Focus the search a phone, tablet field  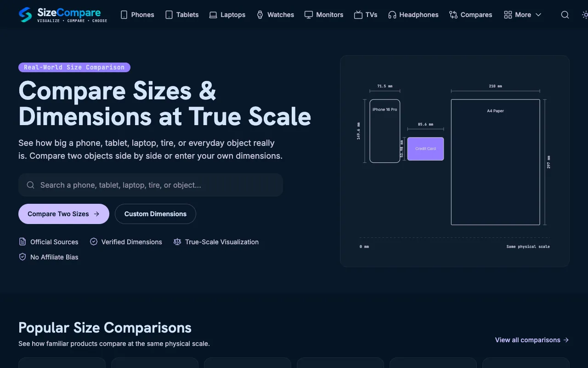[x=151, y=185]
